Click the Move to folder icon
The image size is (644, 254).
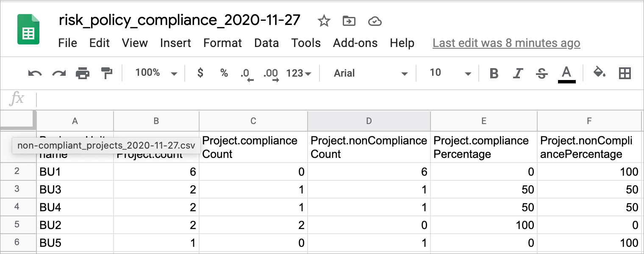[x=349, y=21]
